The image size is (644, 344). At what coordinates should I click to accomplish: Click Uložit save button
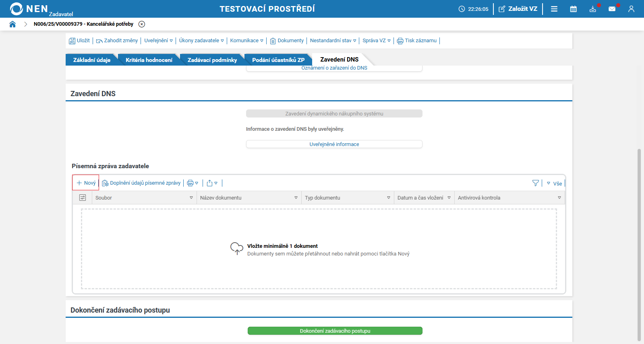(x=79, y=41)
